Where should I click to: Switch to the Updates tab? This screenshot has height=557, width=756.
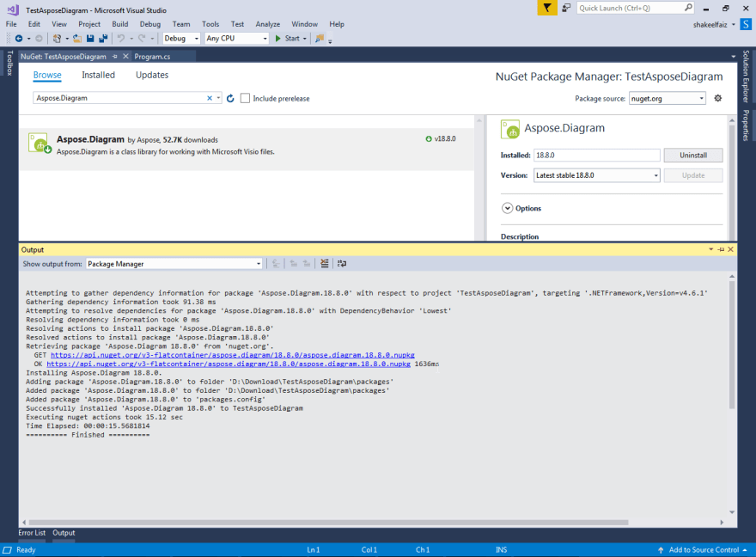(152, 75)
